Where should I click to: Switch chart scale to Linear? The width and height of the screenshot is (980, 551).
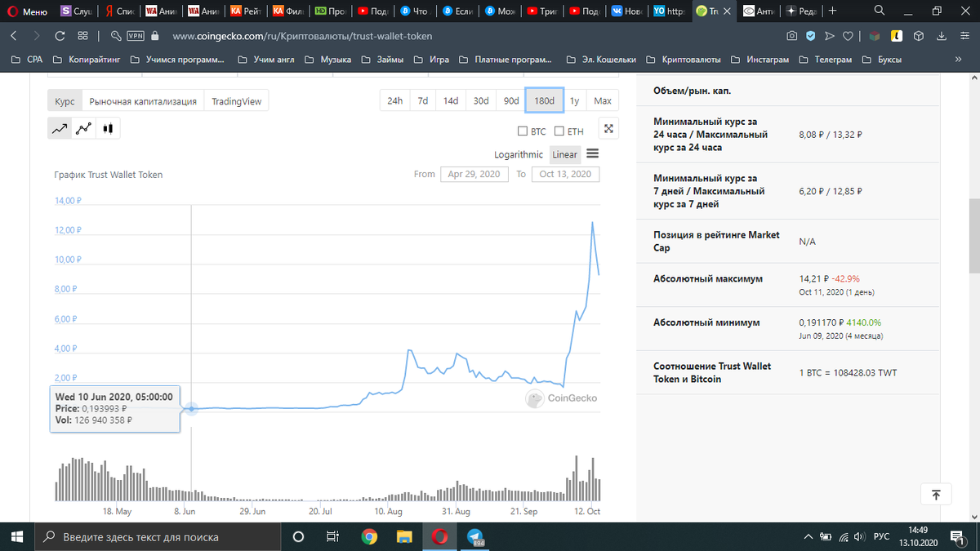tap(564, 154)
